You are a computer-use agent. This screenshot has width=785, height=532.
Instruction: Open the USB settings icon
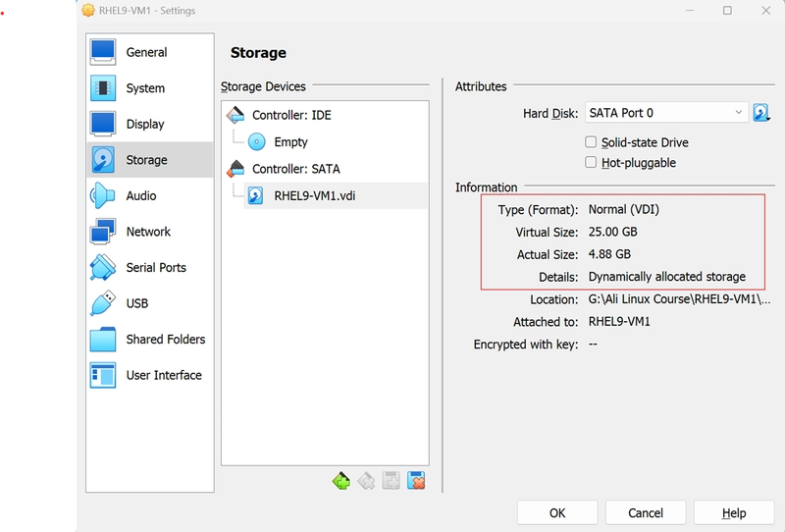pyautogui.click(x=103, y=303)
